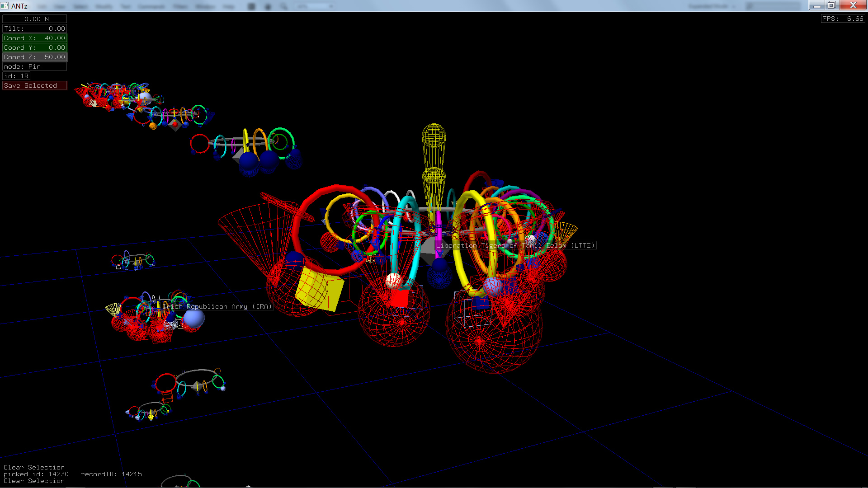The height and width of the screenshot is (488, 868).
Task: Select the Coord Y field
Action: click(x=34, y=47)
